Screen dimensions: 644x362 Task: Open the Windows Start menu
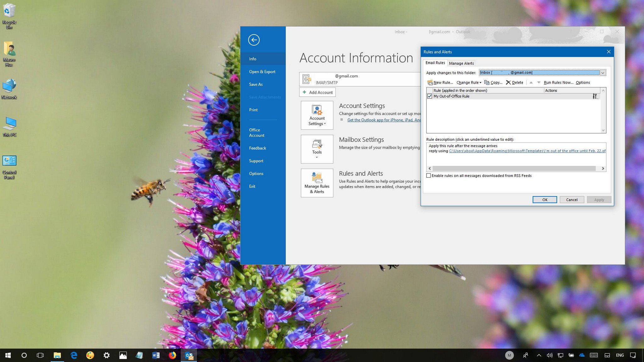(x=8, y=355)
